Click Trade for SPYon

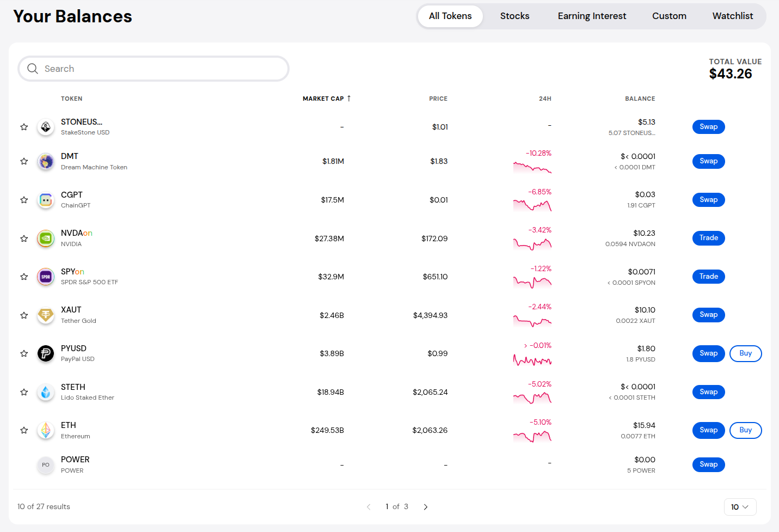point(708,277)
